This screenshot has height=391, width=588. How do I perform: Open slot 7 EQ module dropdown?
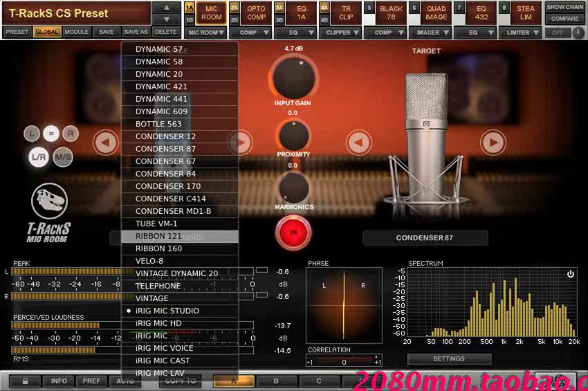pyautogui.click(x=476, y=33)
